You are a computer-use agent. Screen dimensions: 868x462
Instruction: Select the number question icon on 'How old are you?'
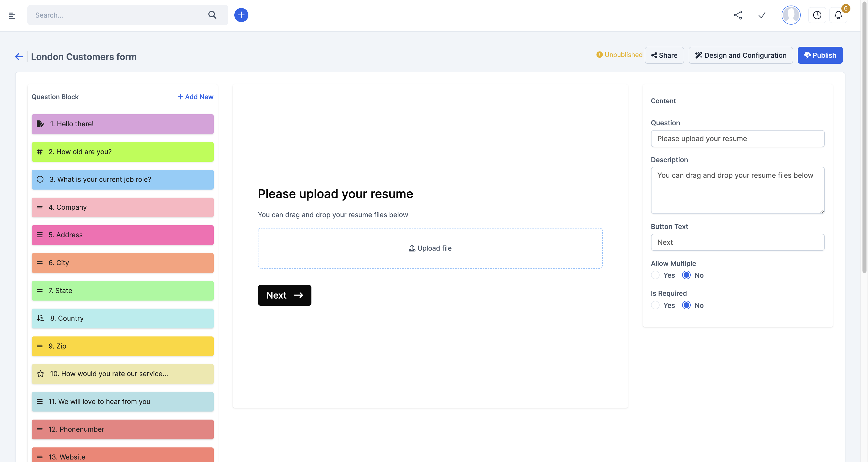pyautogui.click(x=40, y=152)
